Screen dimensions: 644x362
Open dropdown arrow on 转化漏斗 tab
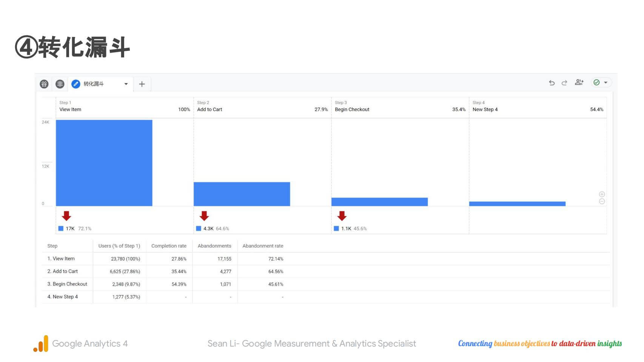point(126,84)
